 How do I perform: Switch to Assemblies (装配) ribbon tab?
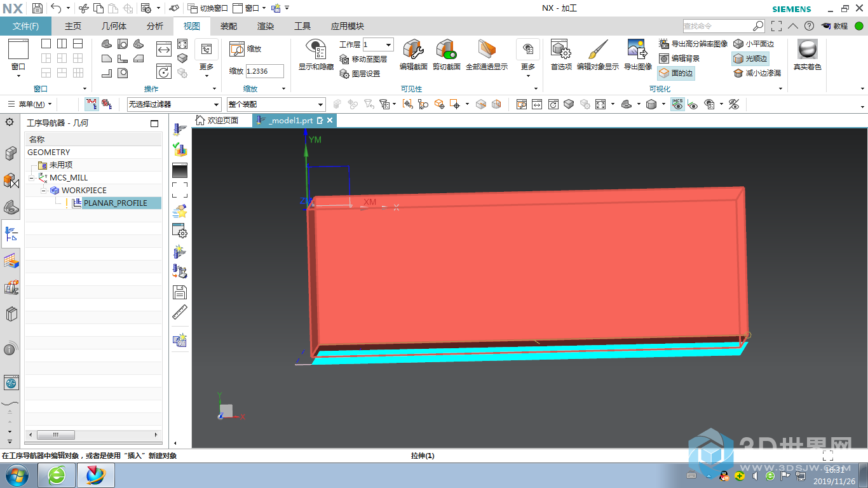tap(229, 26)
